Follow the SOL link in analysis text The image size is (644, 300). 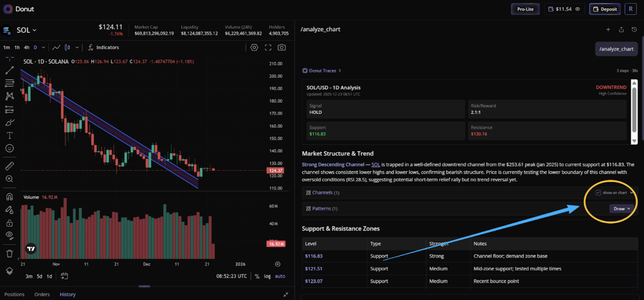click(376, 164)
